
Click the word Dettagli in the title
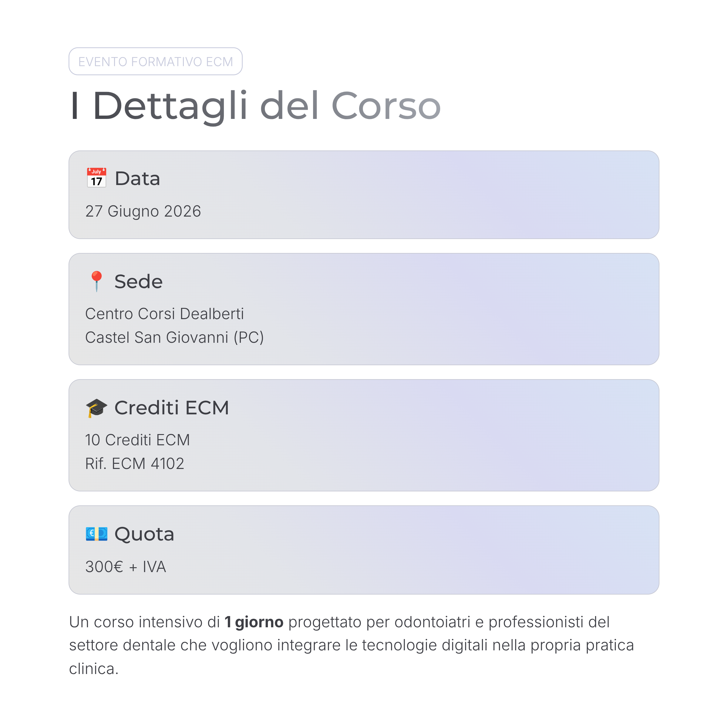[x=170, y=106]
